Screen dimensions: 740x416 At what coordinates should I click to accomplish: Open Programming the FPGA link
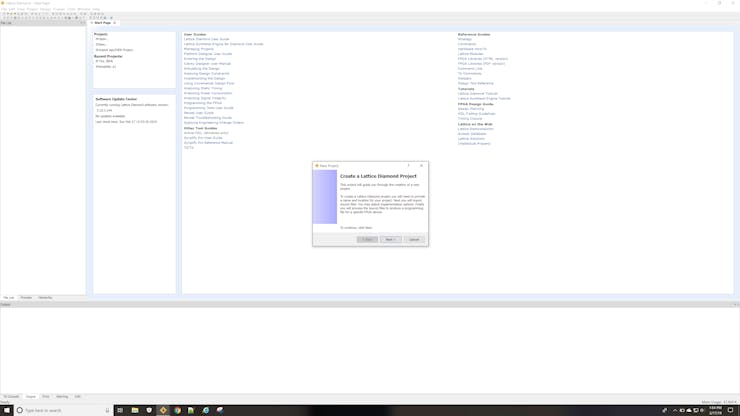click(x=202, y=103)
